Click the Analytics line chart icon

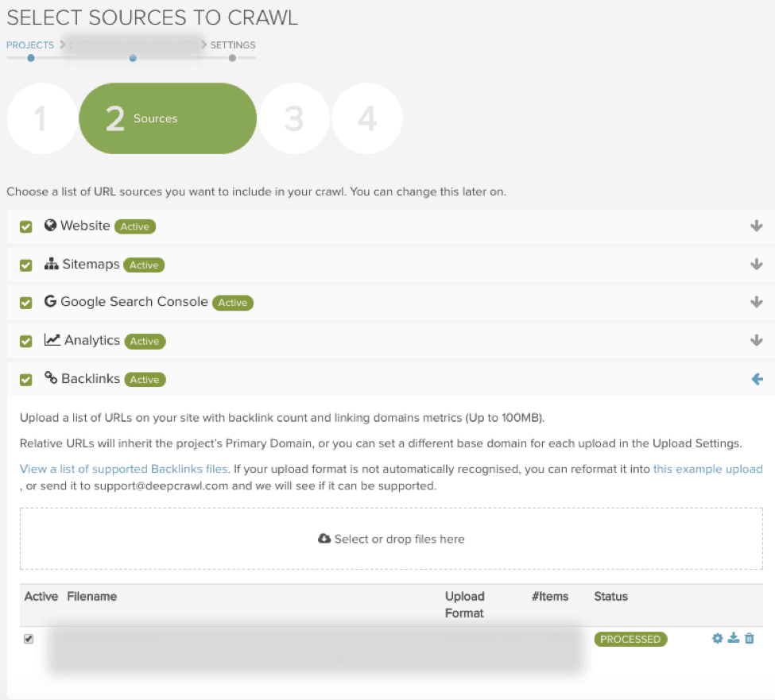[52, 339]
